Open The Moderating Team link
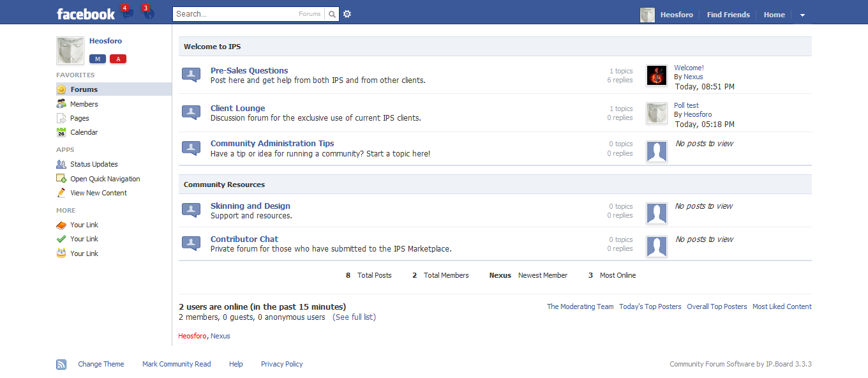This screenshot has height=378, width=868. [x=580, y=306]
